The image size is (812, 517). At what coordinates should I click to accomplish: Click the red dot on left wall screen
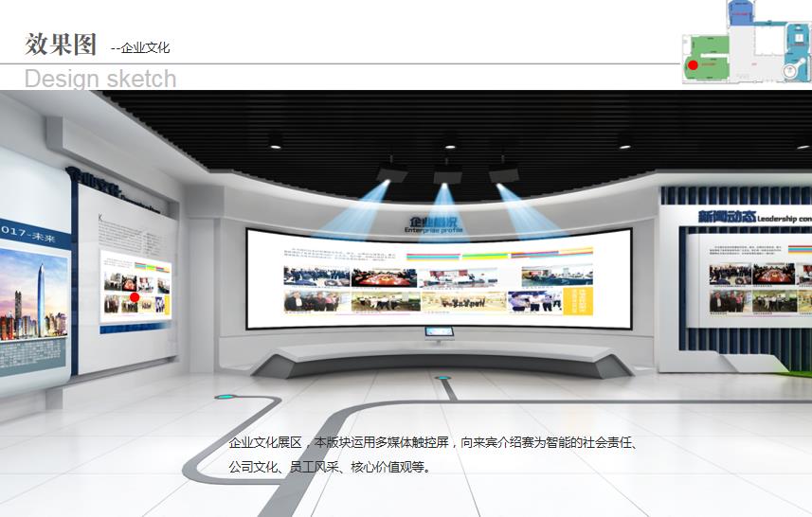[x=135, y=297]
